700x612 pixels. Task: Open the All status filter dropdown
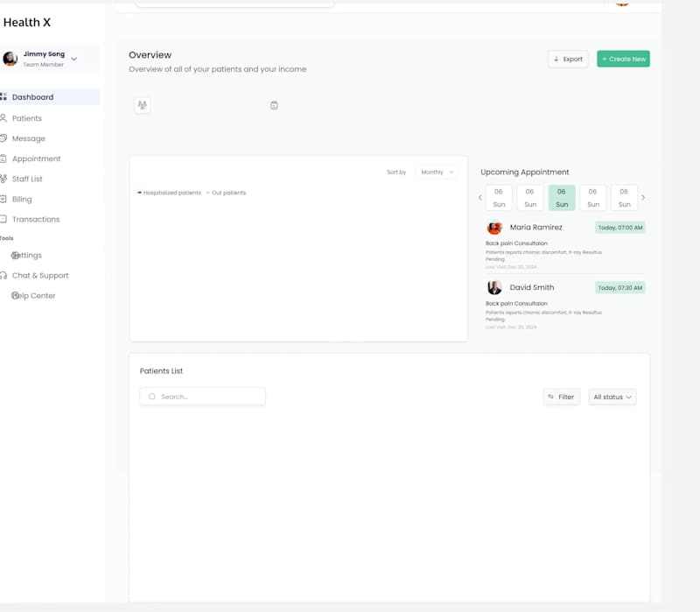pyautogui.click(x=612, y=397)
